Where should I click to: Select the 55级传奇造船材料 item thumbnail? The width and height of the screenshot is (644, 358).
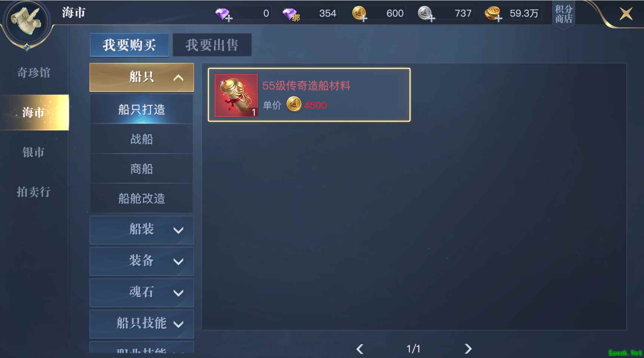[x=236, y=95]
